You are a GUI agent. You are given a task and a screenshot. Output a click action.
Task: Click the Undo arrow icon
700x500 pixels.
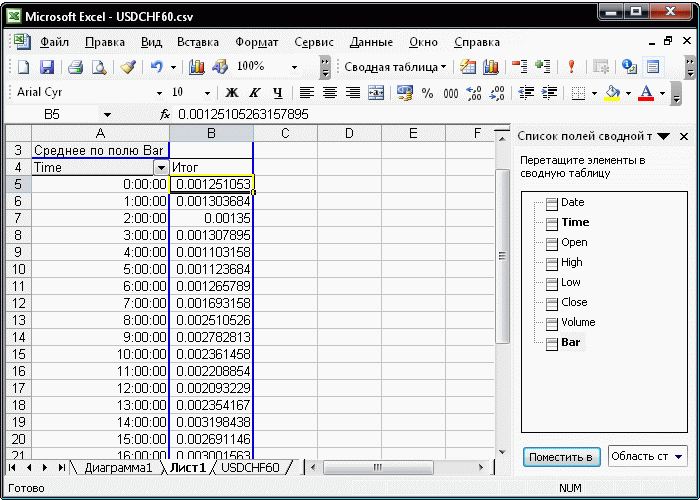click(x=156, y=67)
